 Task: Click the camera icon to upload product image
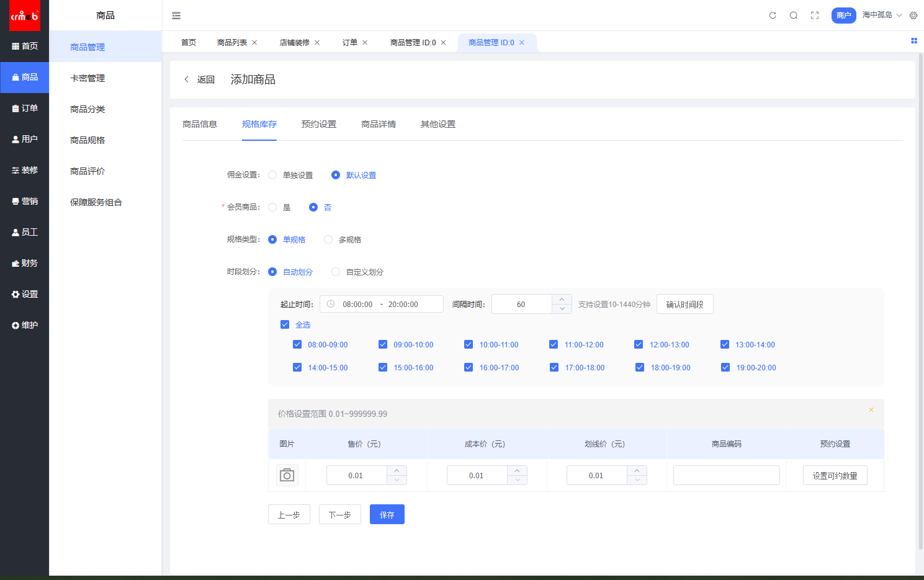pyautogui.click(x=287, y=475)
